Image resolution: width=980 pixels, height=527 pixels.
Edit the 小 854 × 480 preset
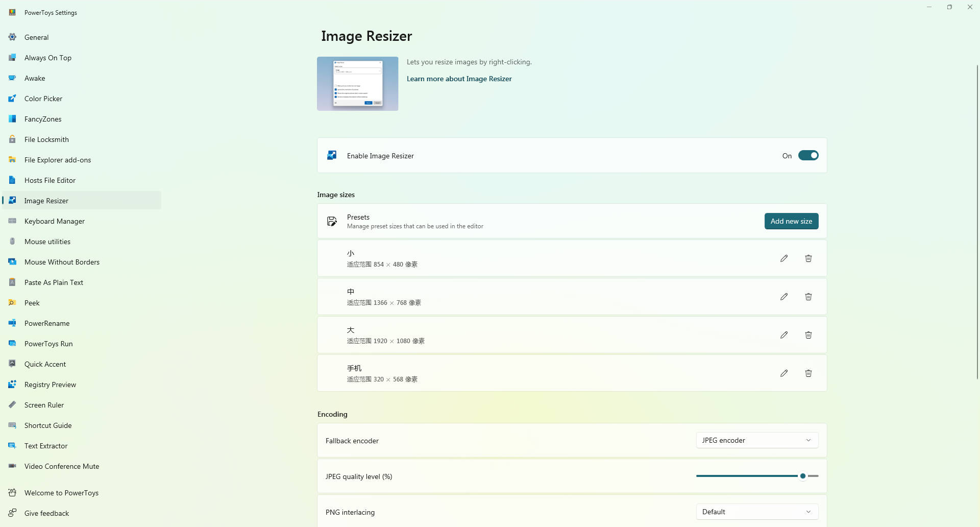[x=783, y=258]
